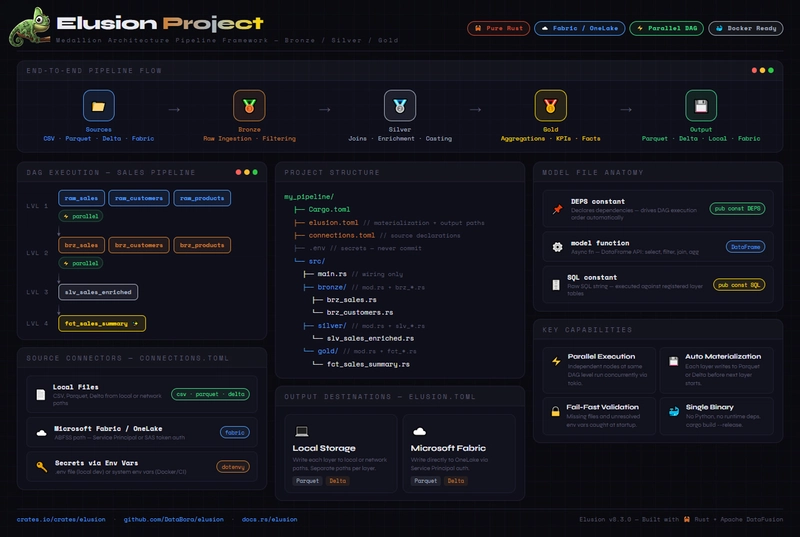Click the Output floppy disk icon
Screen dimensions: 800x537
[x=701, y=105]
